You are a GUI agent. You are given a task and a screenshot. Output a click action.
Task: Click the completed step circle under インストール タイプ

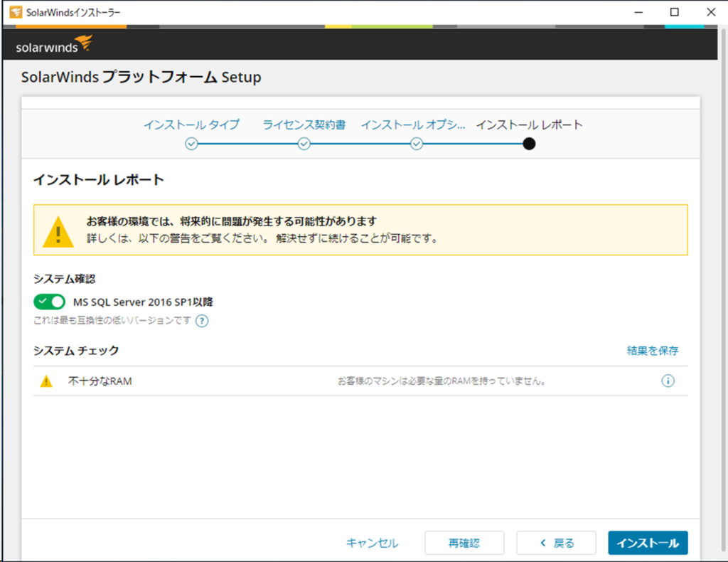[x=191, y=144]
